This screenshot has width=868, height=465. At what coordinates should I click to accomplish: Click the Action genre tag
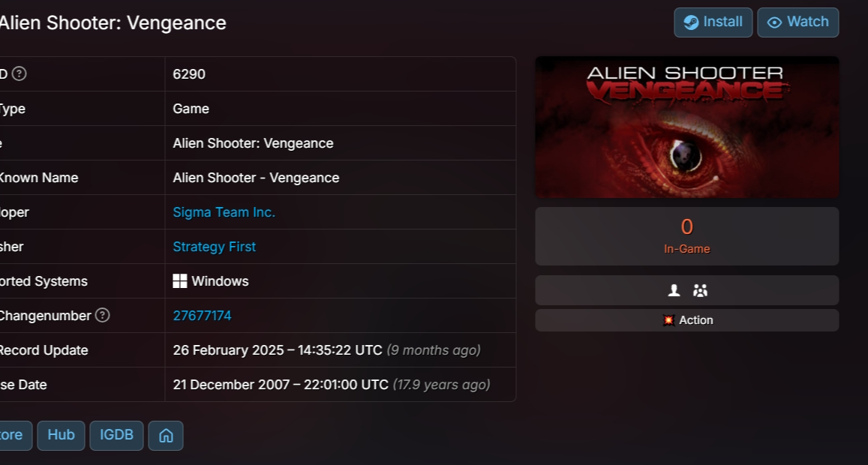tap(687, 320)
